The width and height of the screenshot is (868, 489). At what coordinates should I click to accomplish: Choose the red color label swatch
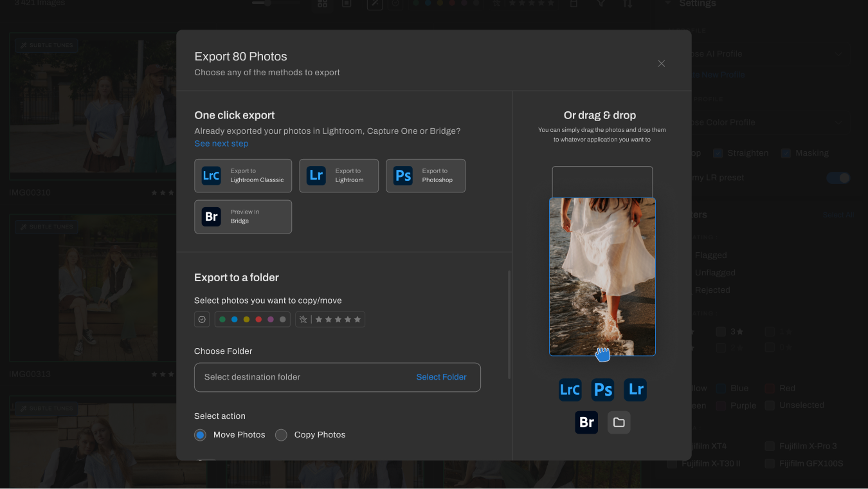pyautogui.click(x=258, y=320)
